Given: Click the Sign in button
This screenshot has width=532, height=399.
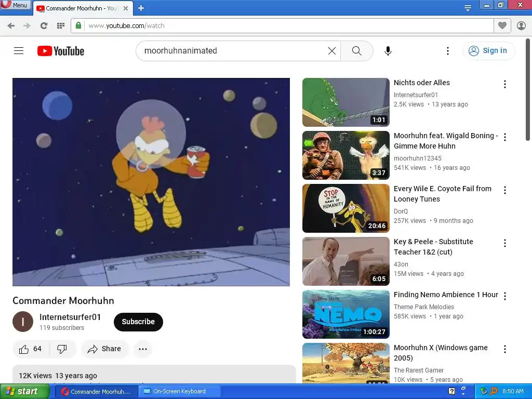Looking at the screenshot, I should coord(488,50).
